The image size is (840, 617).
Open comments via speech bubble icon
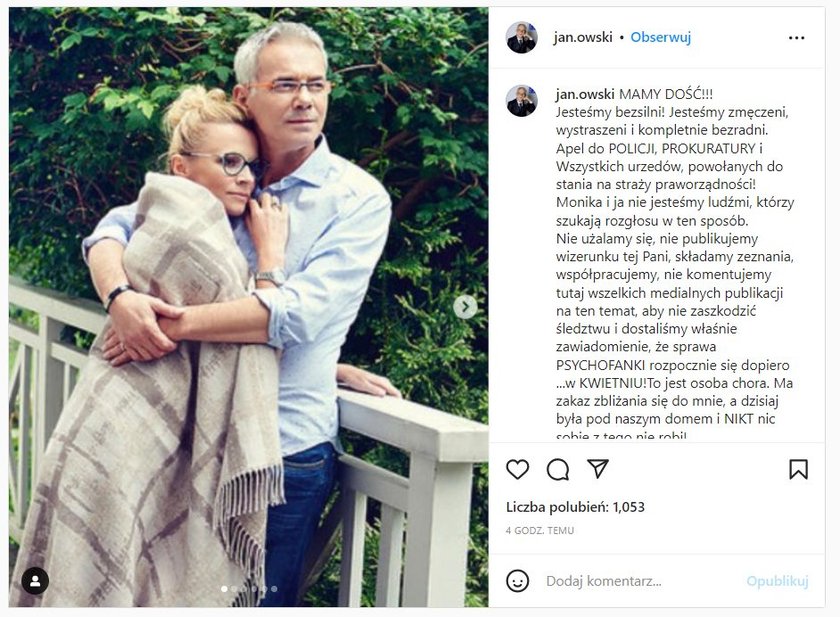(558, 470)
